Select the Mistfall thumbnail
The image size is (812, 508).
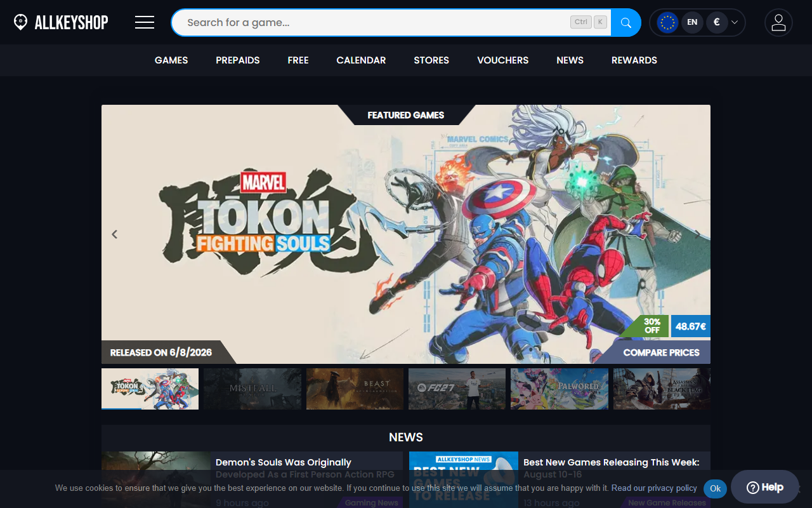click(x=252, y=389)
